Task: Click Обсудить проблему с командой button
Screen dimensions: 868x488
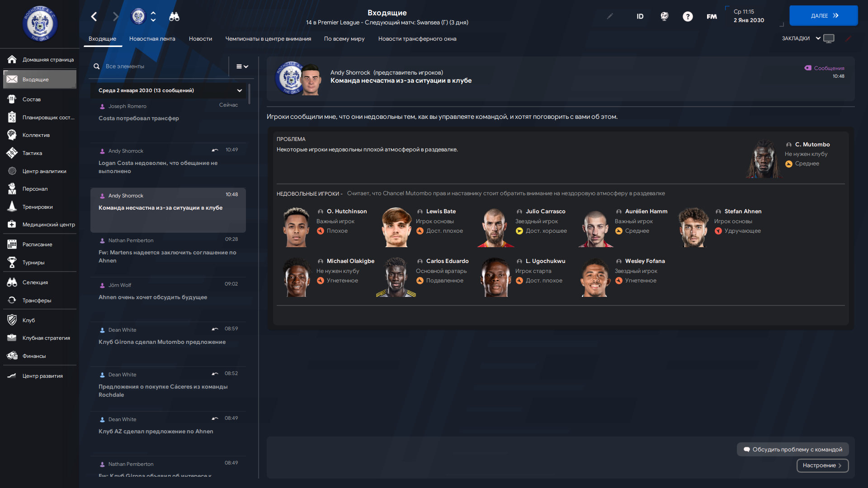Action: [793, 449]
